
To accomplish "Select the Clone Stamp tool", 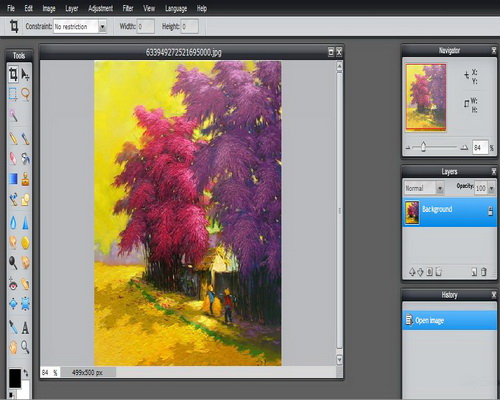I will [25, 179].
